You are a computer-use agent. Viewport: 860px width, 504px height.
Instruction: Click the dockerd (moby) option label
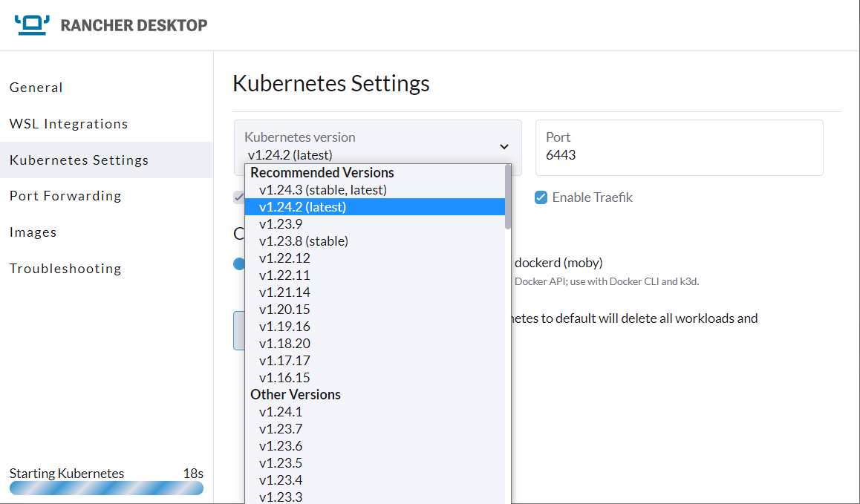click(x=558, y=263)
